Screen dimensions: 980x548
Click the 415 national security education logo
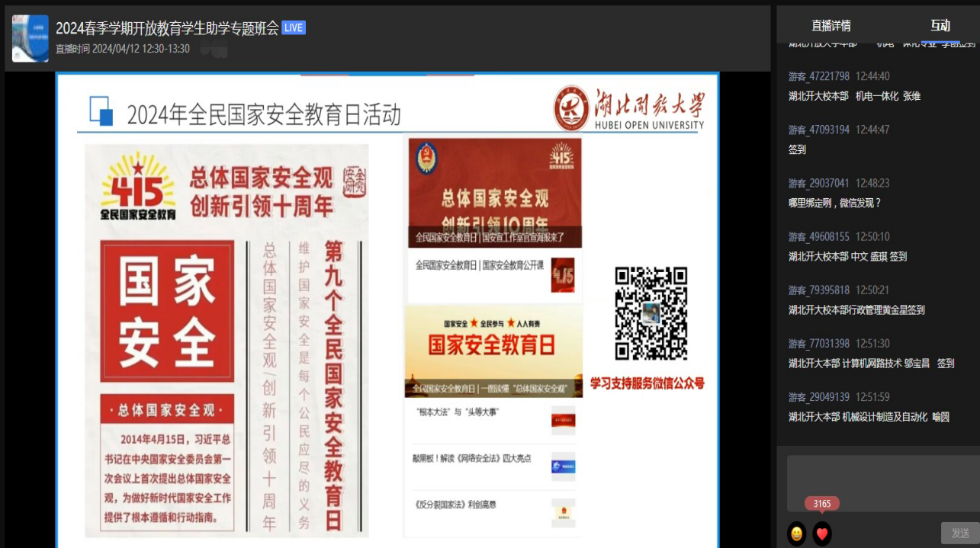pyautogui.click(x=138, y=188)
